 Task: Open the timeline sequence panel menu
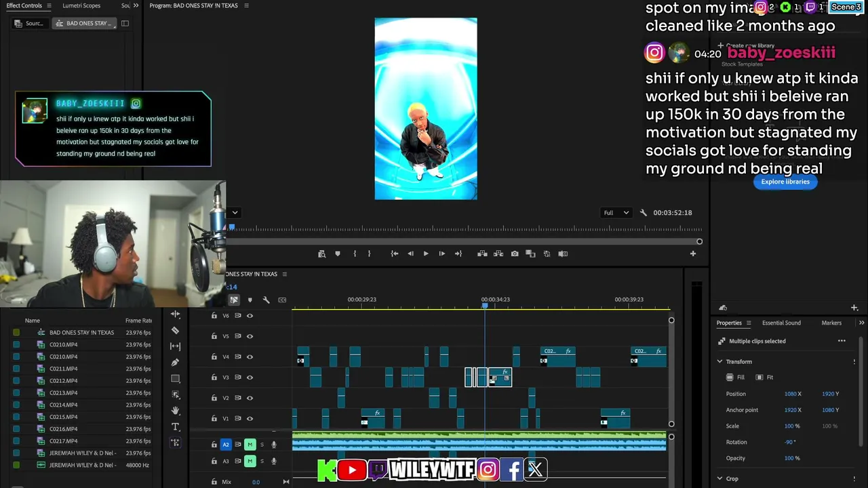[x=285, y=274]
